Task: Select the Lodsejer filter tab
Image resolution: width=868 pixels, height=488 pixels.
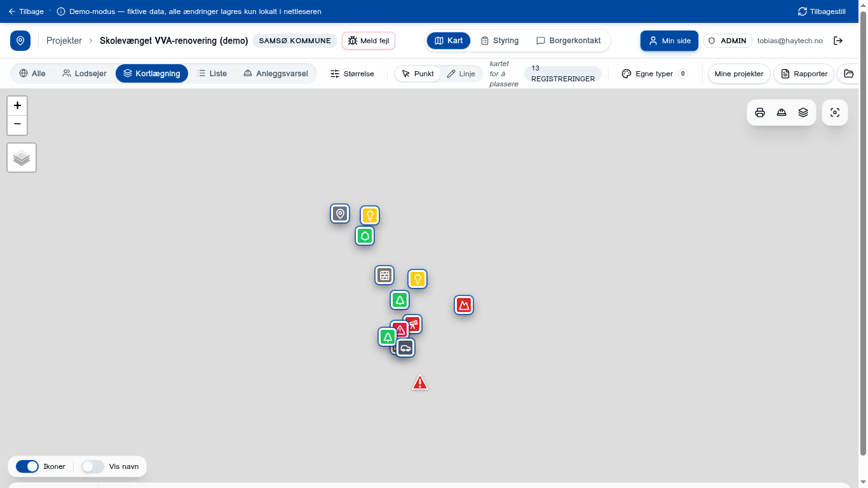Action: 85,74
